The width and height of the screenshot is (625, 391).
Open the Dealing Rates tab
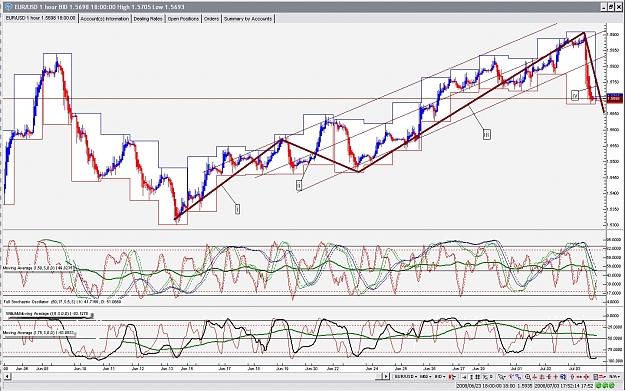point(148,19)
